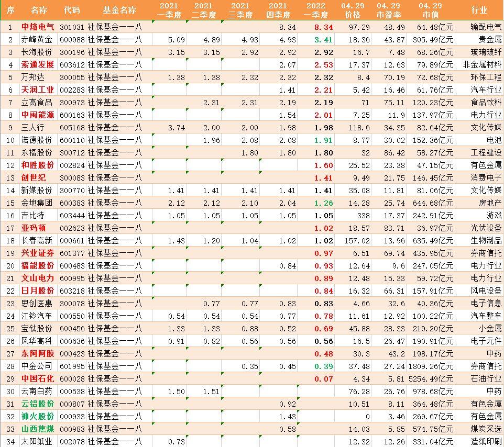Select the stock name 天润工业
504x447 pixels.
click(x=38, y=90)
